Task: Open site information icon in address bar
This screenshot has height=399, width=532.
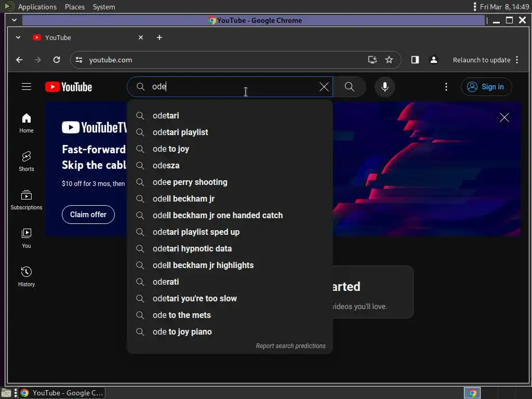Action: point(79,60)
